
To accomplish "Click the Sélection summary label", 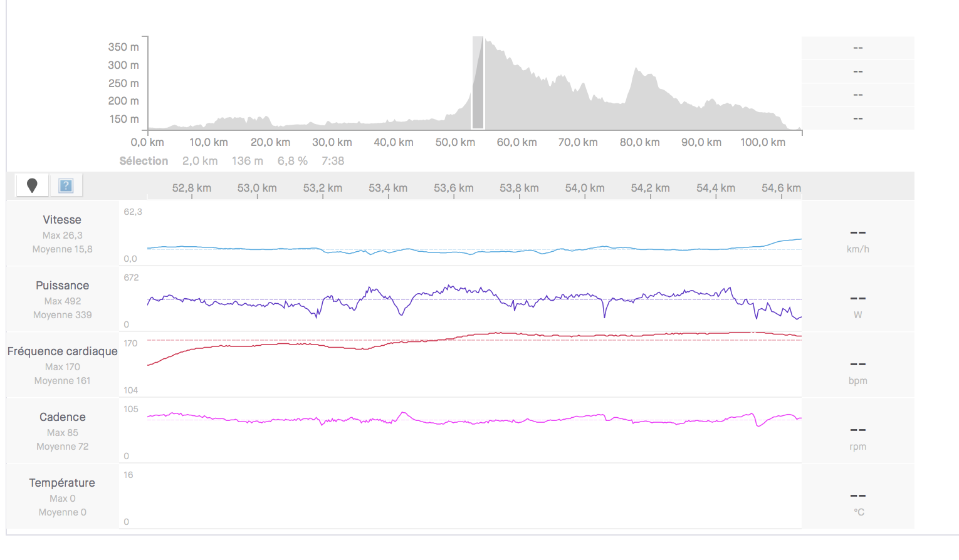I will (144, 161).
